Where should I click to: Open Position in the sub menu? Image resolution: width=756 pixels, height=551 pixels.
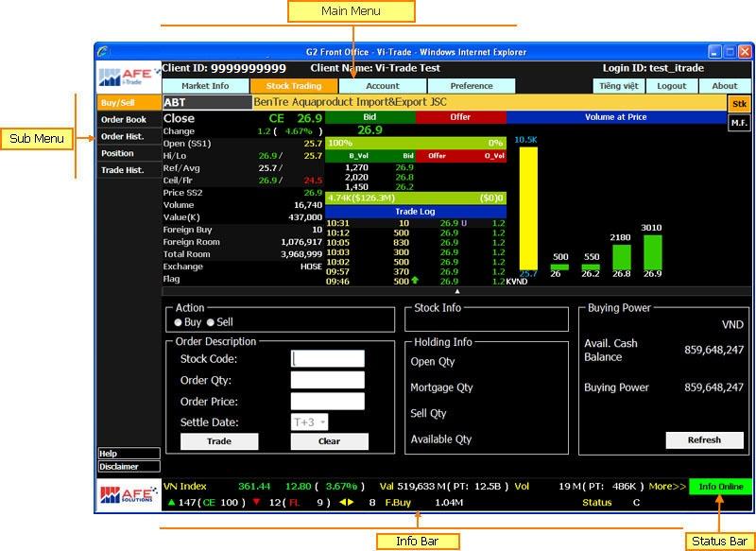coord(129,153)
